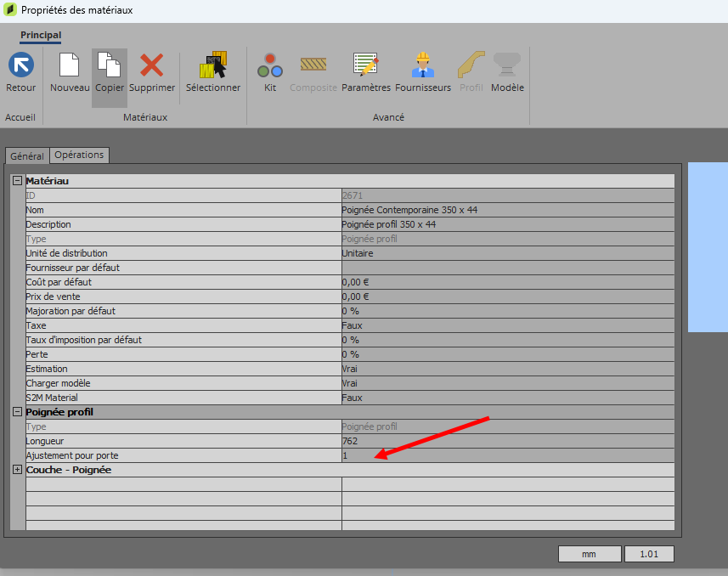Create a new material with Nouveau
Viewport: 728px width, 576px height.
coord(70,66)
